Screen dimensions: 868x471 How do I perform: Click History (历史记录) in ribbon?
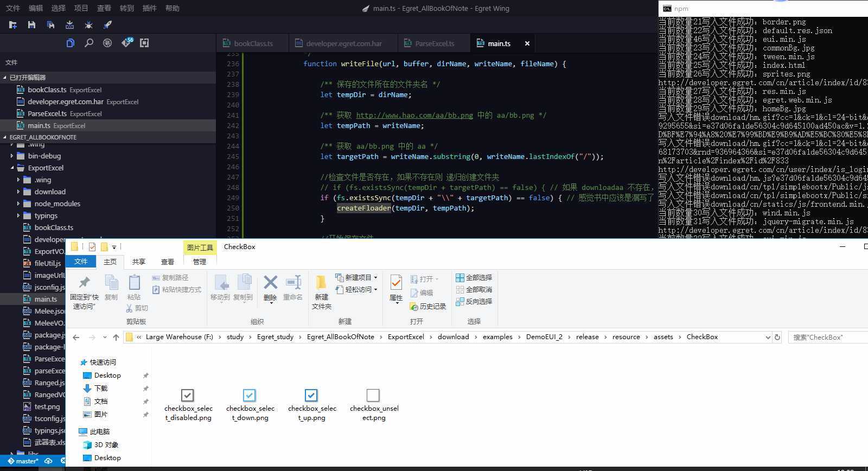(x=428, y=307)
